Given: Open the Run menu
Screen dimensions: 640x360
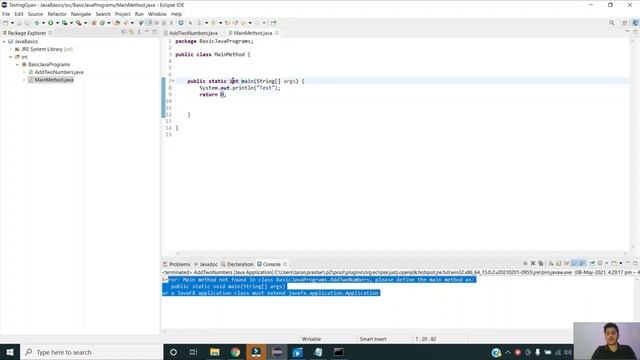Looking at the screenshot, I should (139, 14).
